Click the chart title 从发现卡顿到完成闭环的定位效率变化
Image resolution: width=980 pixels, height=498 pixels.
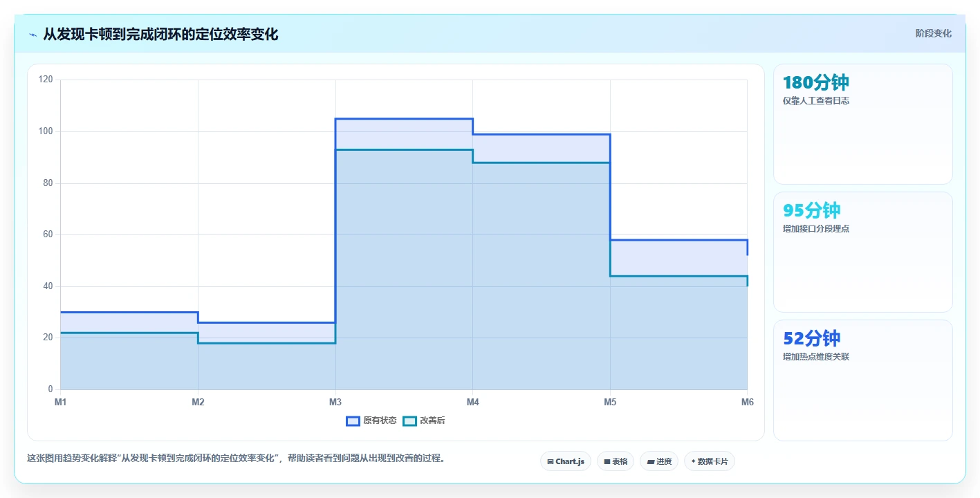[160, 34]
